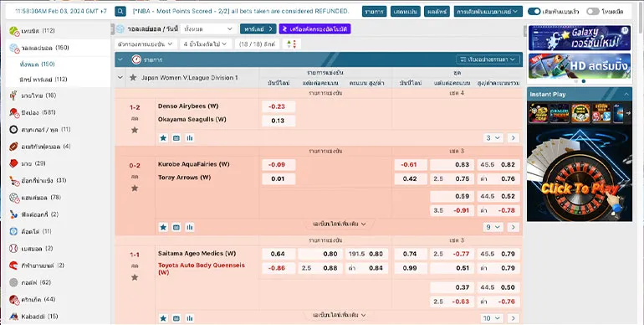This screenshot has height=325, width=644.
Task: Click Denso Airybees moneyline odds -0.23
Action: [x=279, y=106]
